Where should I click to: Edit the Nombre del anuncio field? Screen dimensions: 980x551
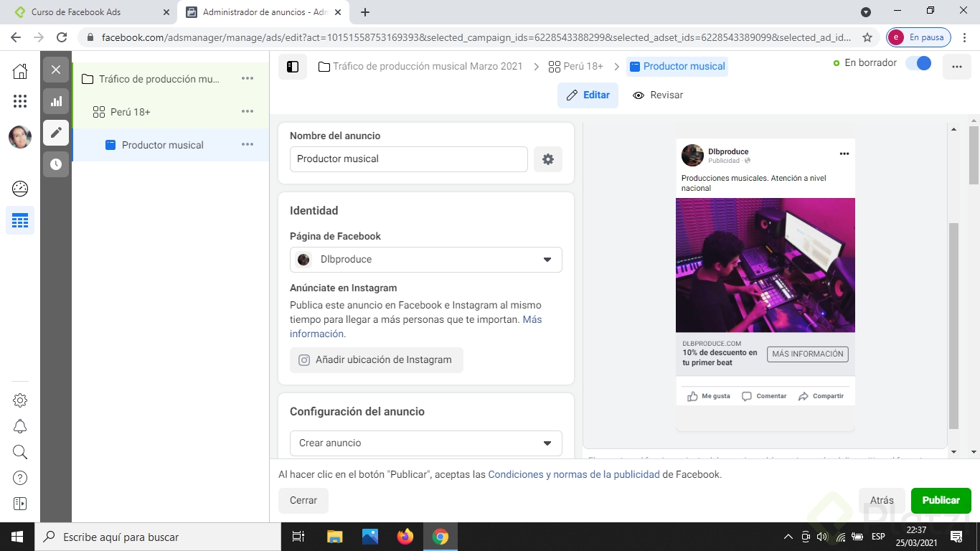coord(409,159)
